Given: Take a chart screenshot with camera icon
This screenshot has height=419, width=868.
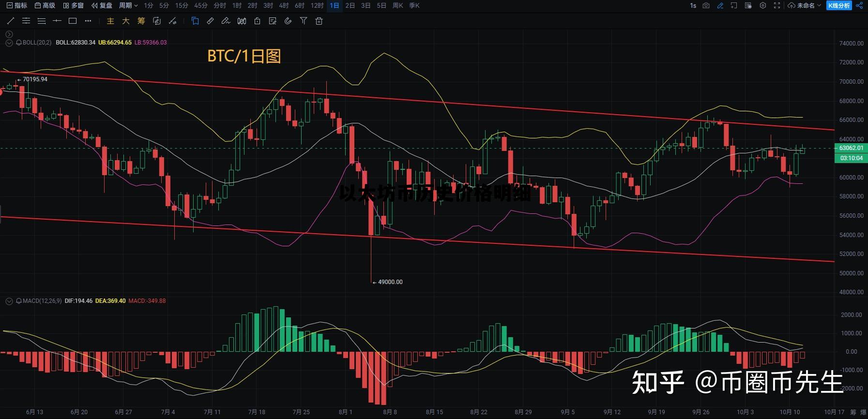Looking at the screenshot, I should [706, 5].
